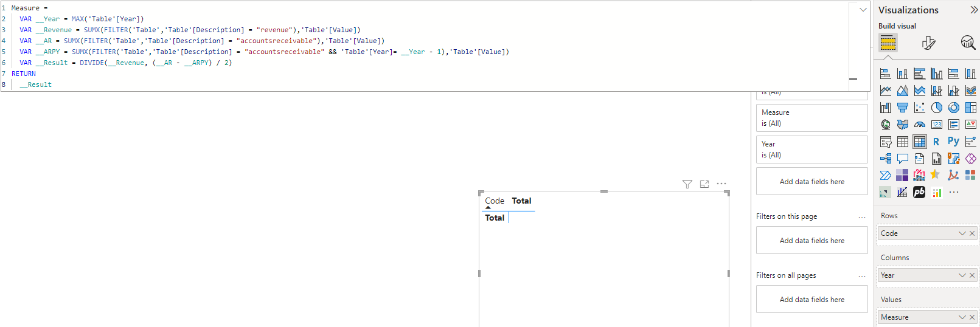Select the matrix visual icon
This screenshot has width=980, height=327.
tap(920, 142)
